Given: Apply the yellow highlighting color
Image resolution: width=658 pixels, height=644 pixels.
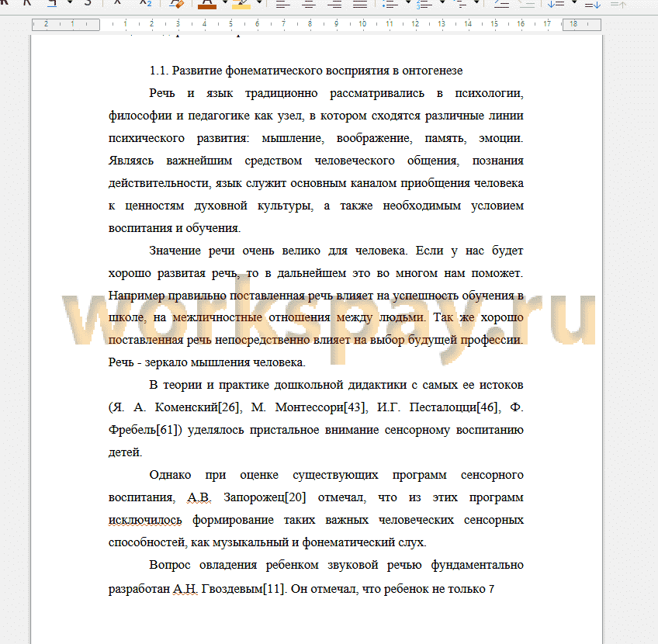Looking at the screenshot, I should point(241,4).
